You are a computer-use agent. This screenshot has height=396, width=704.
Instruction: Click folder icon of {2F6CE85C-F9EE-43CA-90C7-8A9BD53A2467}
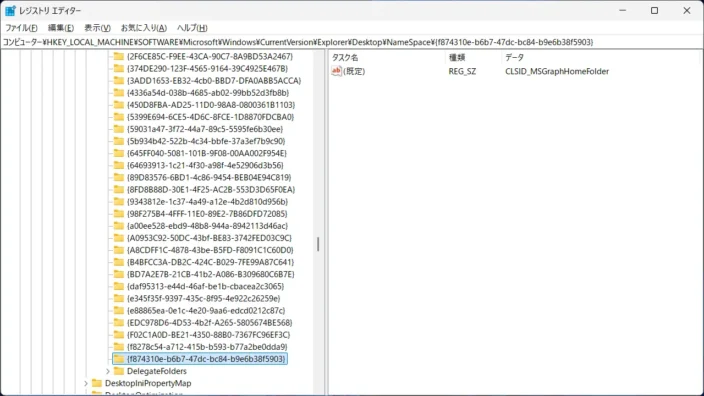pyautogui.click(x=119, y=56)
